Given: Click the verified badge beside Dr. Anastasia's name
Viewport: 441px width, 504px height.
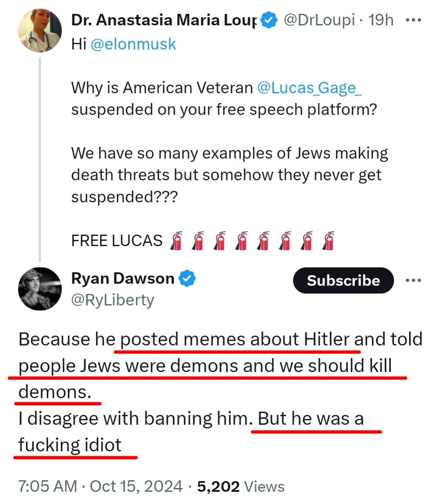Looking at the screenshot, I should pos(269,20).
